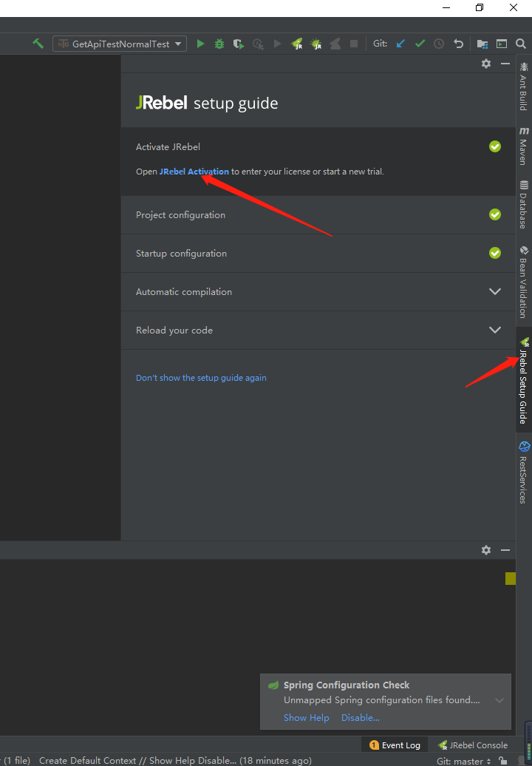
Task: Click Don't show the setup guide again
Action: coord(201,378)
